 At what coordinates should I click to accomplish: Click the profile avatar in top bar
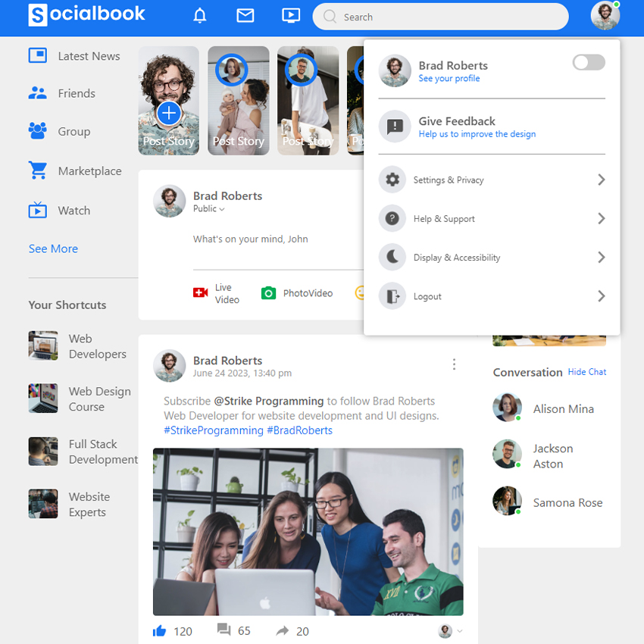pyautogui.click(x=605, y=16)
